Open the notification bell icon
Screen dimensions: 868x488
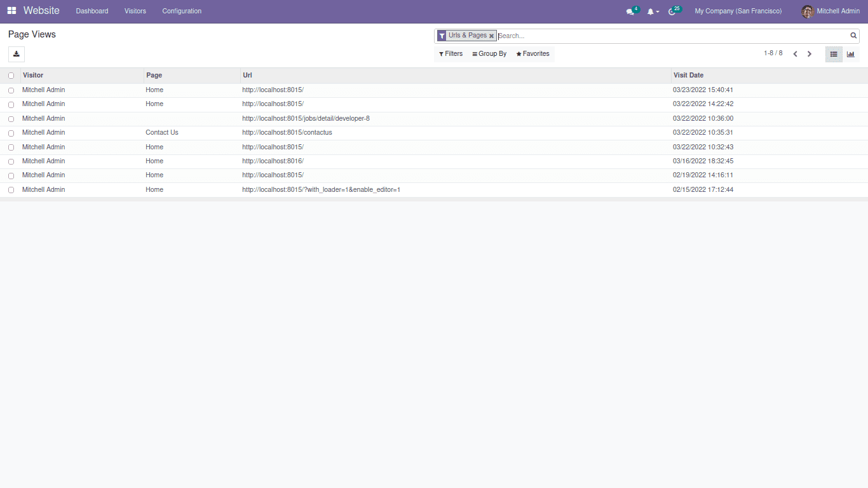(651, 11)
